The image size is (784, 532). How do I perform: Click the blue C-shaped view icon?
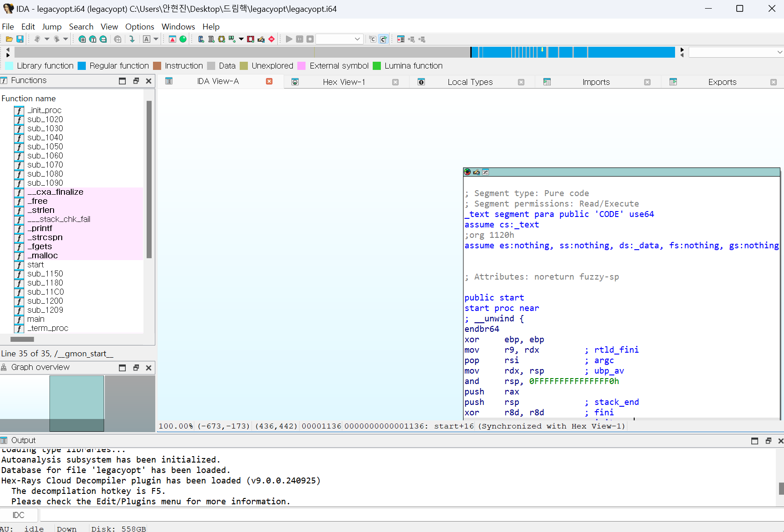pos(201,39)
